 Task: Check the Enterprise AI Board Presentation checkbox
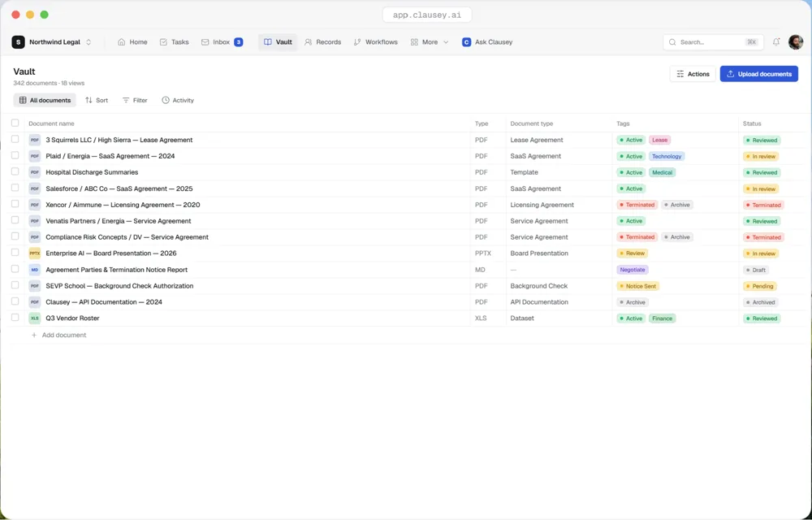click(15, 253)
